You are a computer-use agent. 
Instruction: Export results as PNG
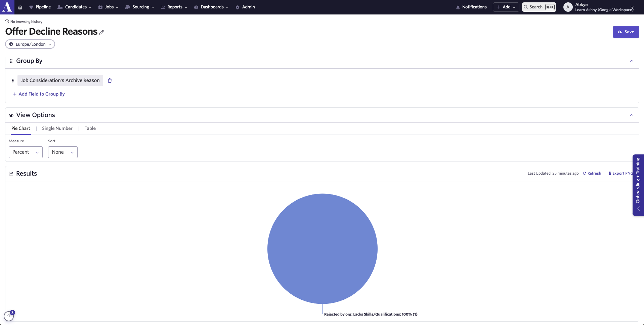(x=620, y=174)
